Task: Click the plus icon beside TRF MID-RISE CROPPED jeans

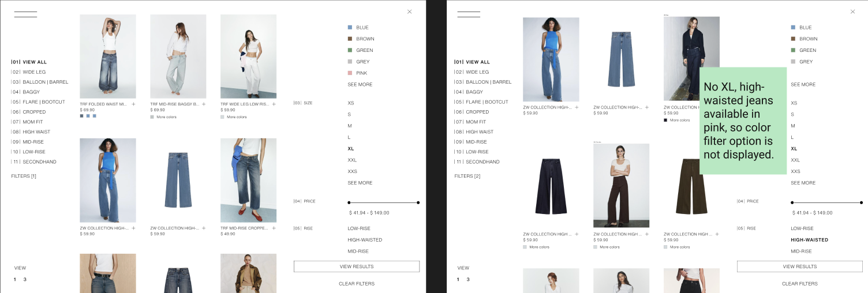Action: tap(274, 228)
